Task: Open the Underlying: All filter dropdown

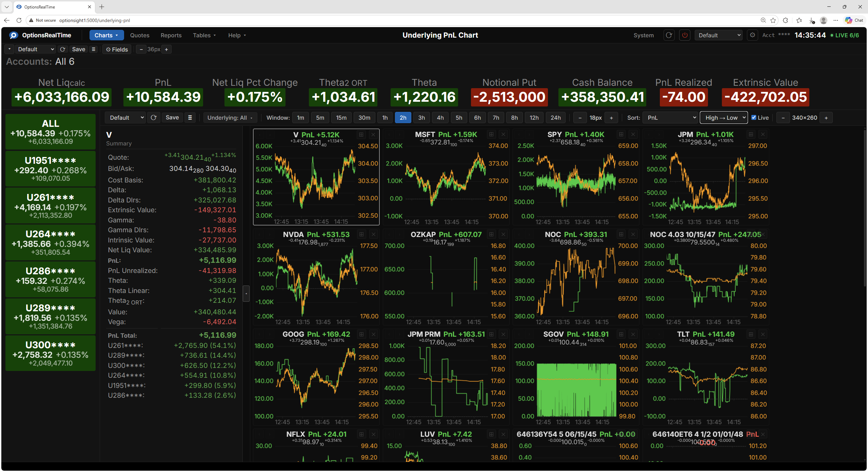Action: click(x=230, y=118)
